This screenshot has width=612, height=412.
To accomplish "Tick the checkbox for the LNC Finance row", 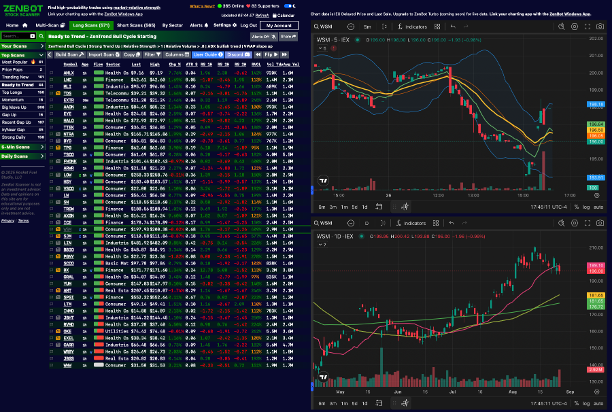I will 51,80.
